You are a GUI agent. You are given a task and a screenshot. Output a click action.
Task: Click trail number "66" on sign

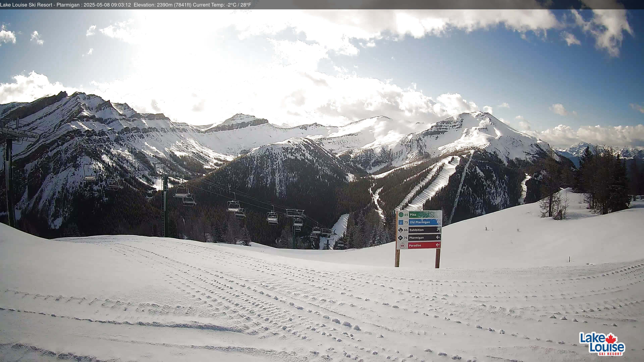point(406,230)
